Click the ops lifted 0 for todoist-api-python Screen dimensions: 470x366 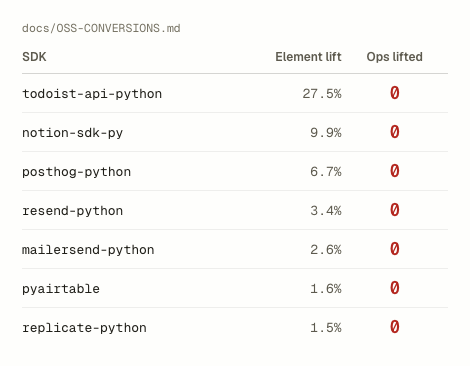coord(395,93)
